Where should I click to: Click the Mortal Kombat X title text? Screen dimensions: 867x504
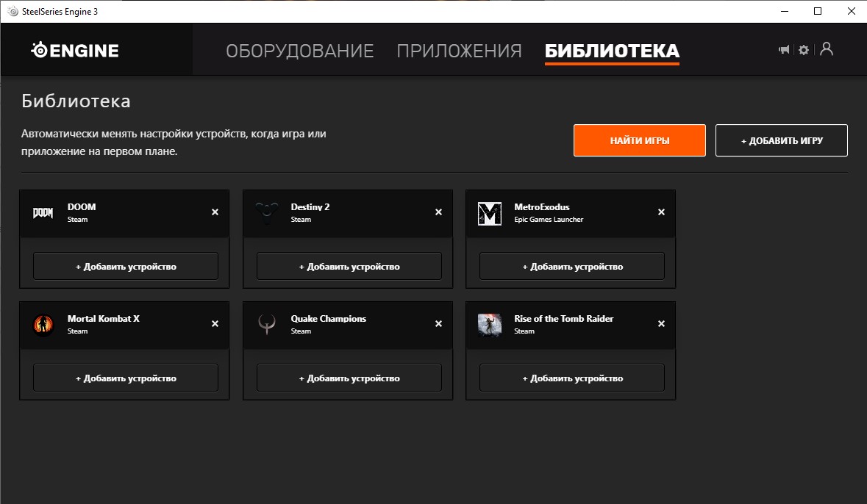tap(104, 319)
